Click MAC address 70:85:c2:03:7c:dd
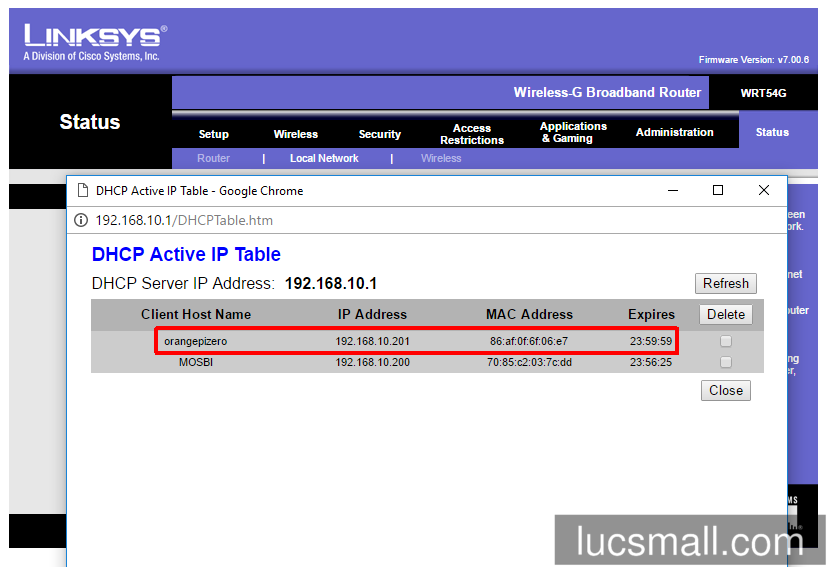The width and height of the screenshot is (828, 567). pos(529,362)
